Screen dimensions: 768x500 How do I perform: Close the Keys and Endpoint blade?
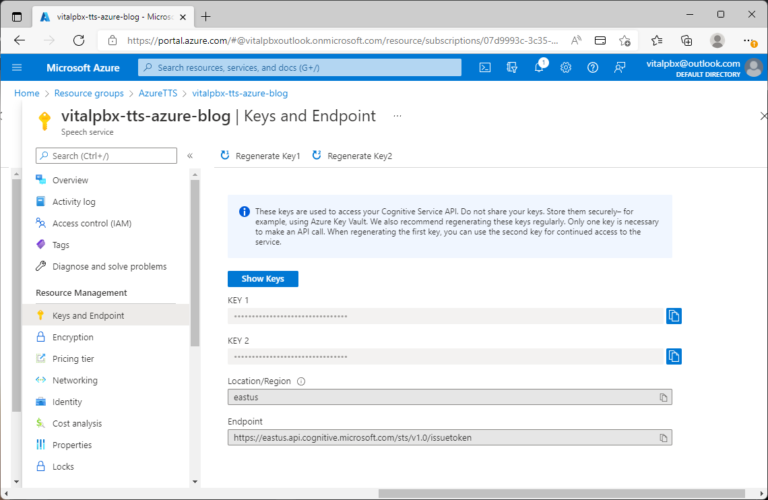763,116
